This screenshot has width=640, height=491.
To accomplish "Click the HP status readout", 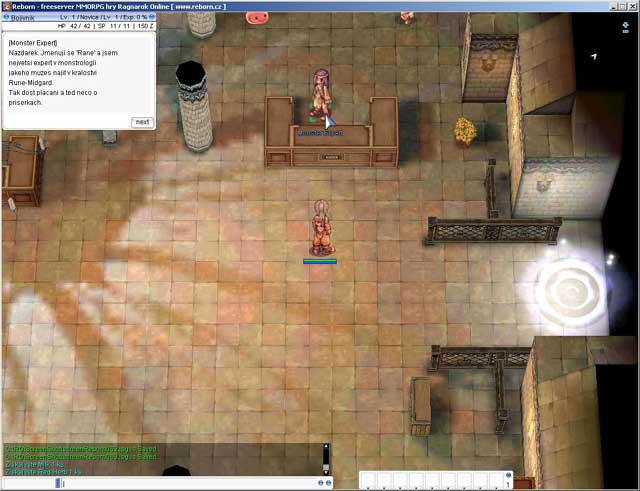I will pos(75,26).
